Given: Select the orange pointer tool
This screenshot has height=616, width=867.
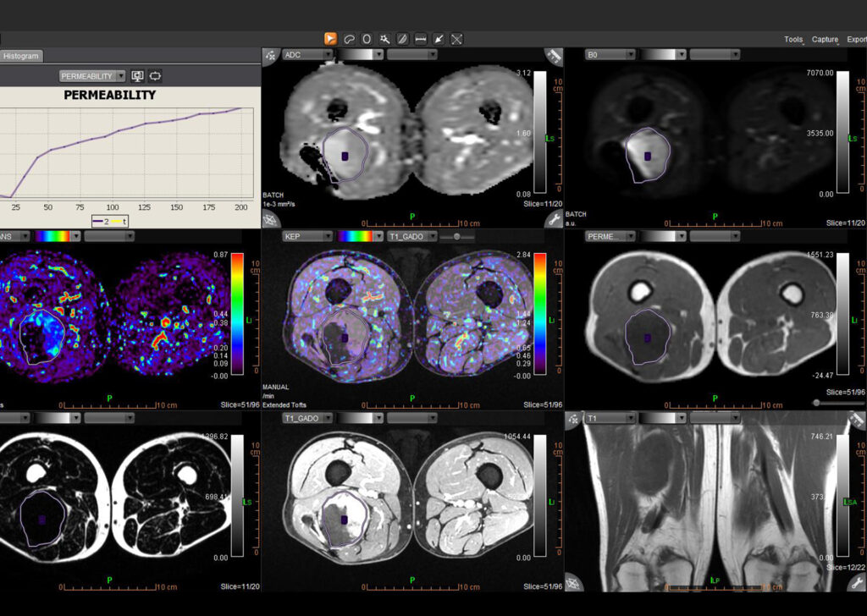Looking at the screenshot, I should pyautogui.click(x=330, y=38).
